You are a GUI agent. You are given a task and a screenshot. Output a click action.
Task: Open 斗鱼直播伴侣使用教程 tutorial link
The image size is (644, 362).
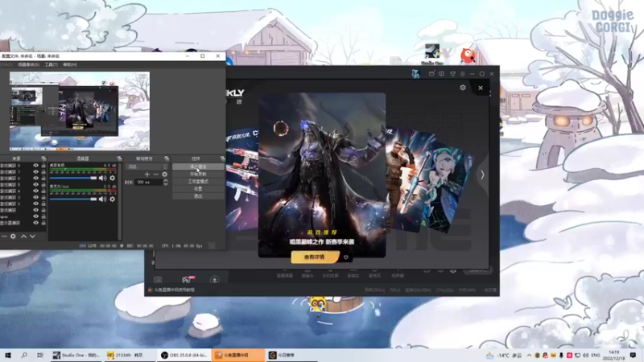(x=175, y=290)
